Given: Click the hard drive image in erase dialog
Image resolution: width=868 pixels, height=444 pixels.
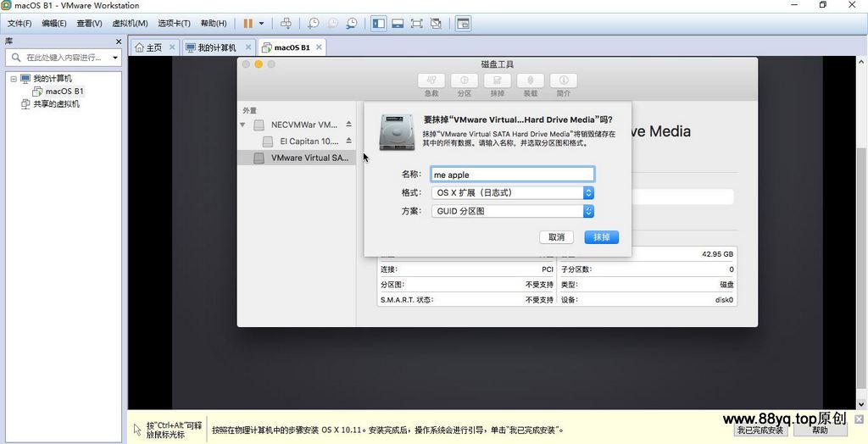Looking at the screenshot, I should (397, 131).
